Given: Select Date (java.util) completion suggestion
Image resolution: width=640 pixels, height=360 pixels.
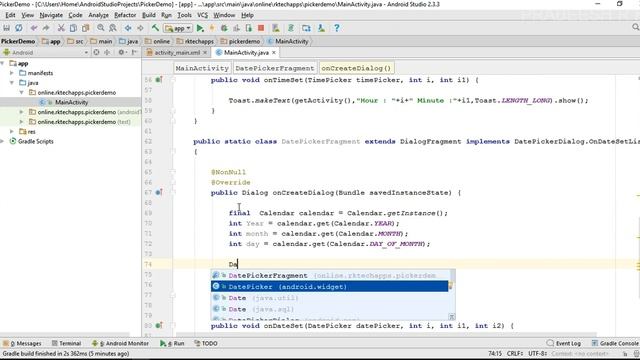Looking at the screenshot, I should pos(329,298).
